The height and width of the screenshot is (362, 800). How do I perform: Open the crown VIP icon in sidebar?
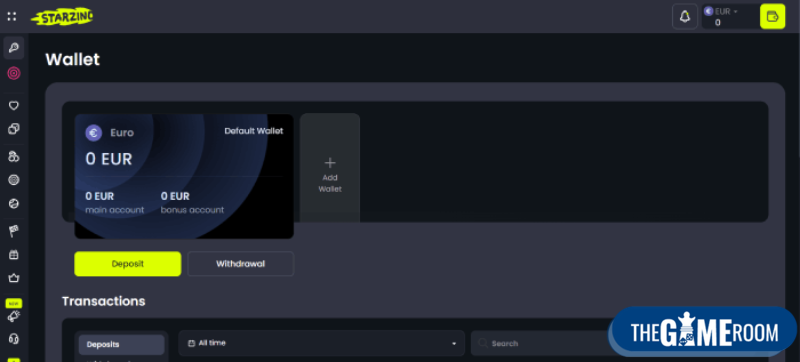pos(14,278)
